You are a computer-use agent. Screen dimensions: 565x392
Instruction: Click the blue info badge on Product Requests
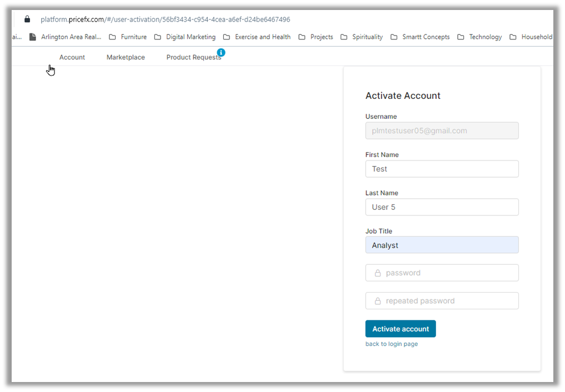[221, 52]
